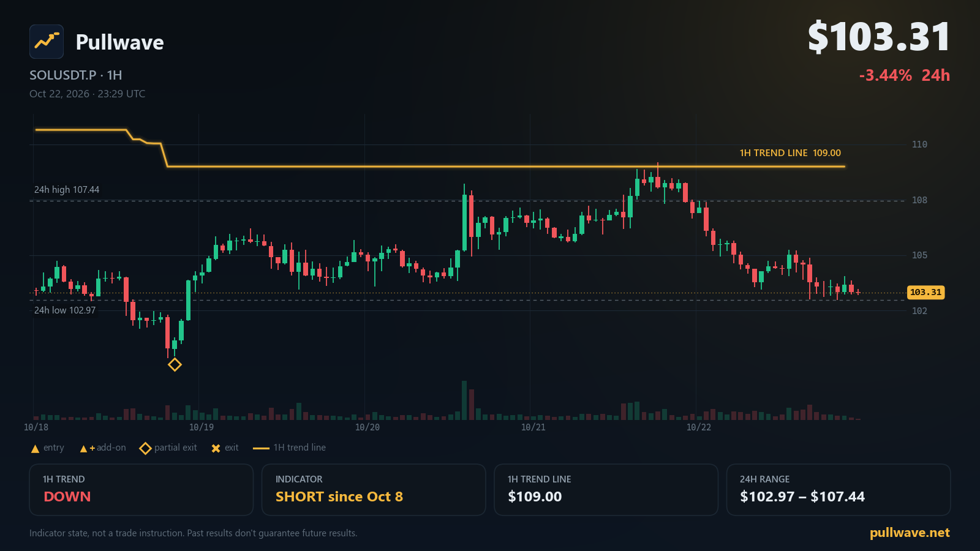Click the -3.44% 24h change
The image size is (980, 551).
click(905, 75)
